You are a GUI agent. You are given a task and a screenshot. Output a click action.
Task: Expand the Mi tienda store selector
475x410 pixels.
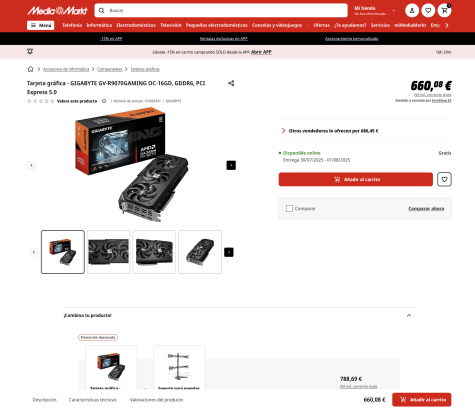pos(375,11)
